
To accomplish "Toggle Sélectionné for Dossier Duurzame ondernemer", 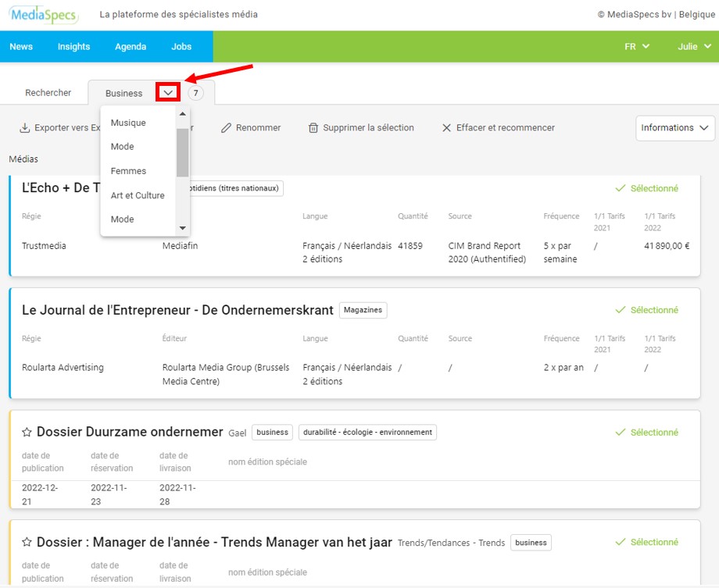I will click(646, 433).
